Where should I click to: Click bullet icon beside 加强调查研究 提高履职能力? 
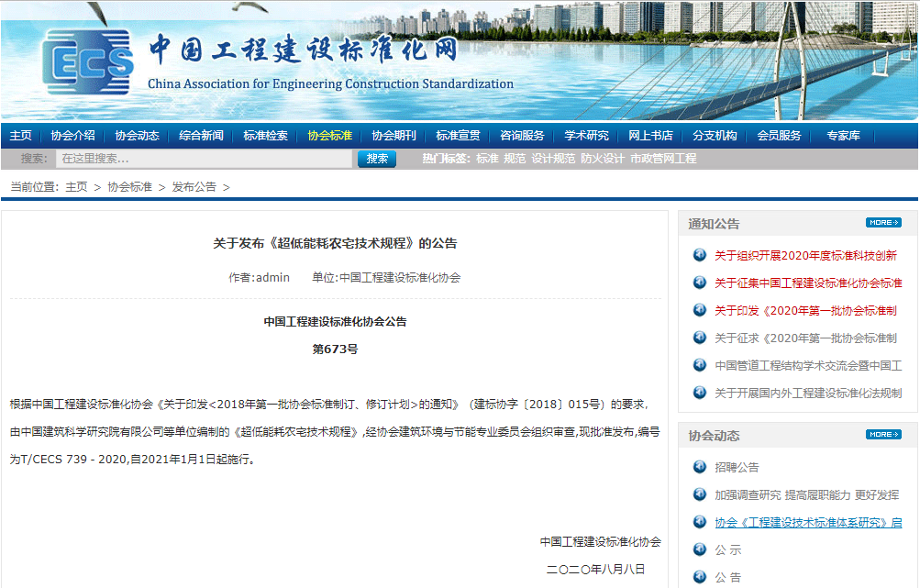(699, 494)
